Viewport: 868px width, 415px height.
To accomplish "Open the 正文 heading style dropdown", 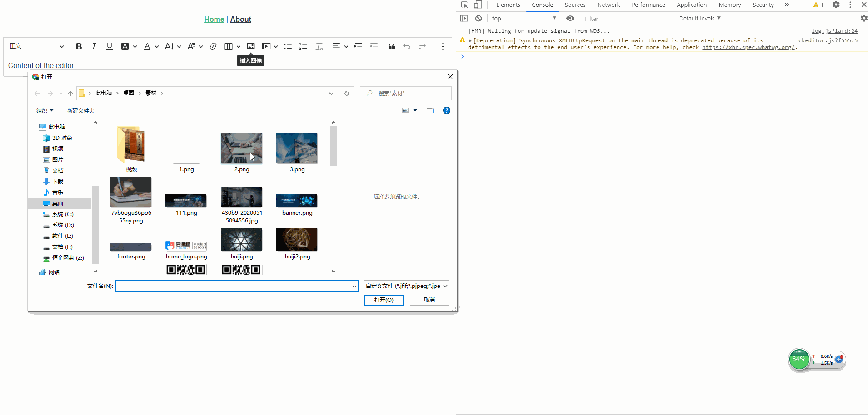I will [x=37, y=46].
